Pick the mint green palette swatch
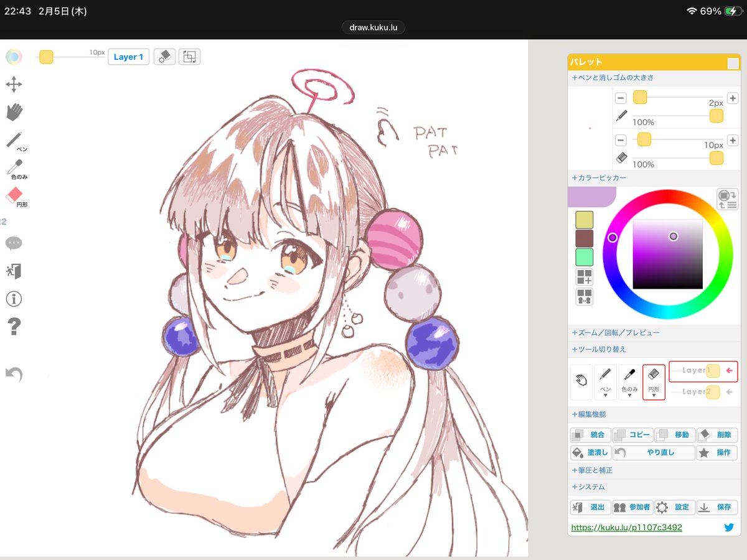The image size is (747, 560). pyautogui.click(x=585, y=257)
